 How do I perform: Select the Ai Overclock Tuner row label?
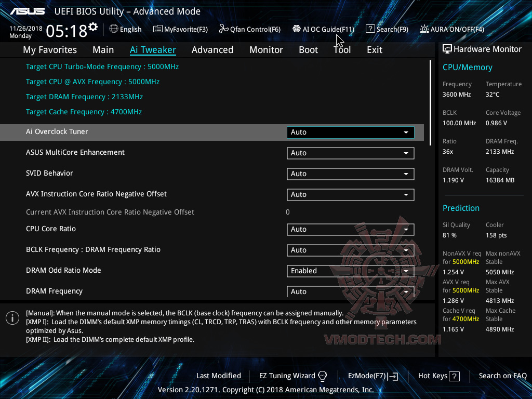[57, 131]
